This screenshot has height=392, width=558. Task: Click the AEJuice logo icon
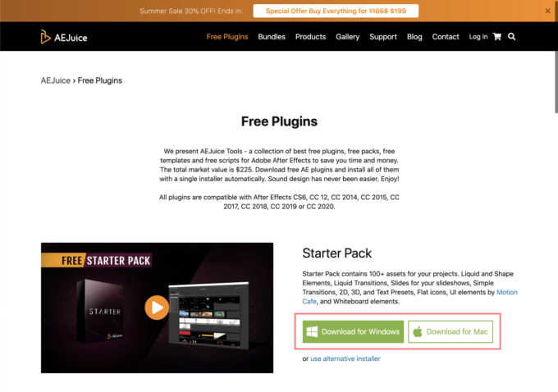coord(45,37)
